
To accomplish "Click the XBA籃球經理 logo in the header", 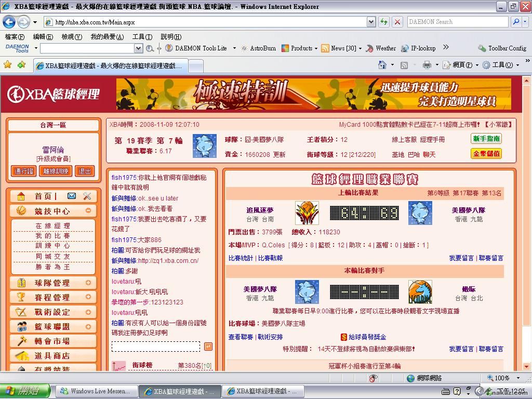I will [x=54, y=95].
